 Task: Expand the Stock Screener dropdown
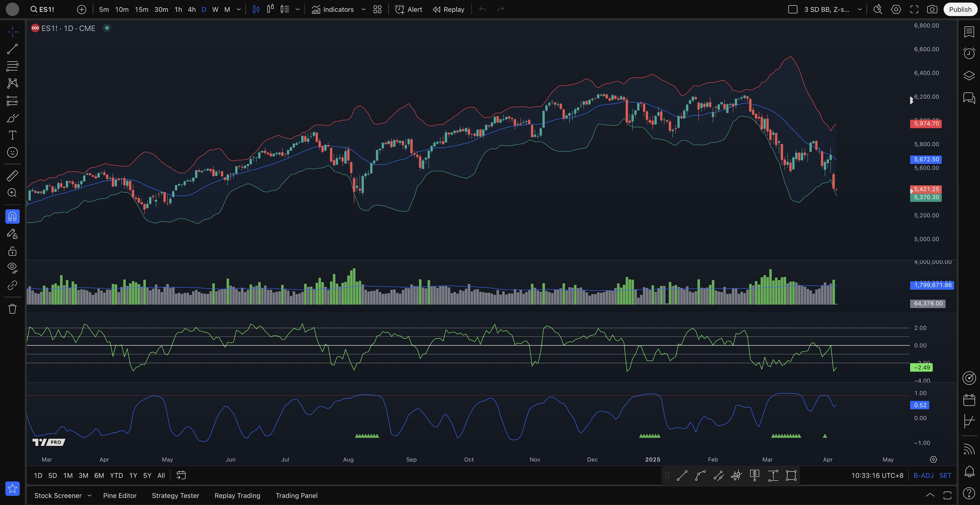(x=89, y=496)
